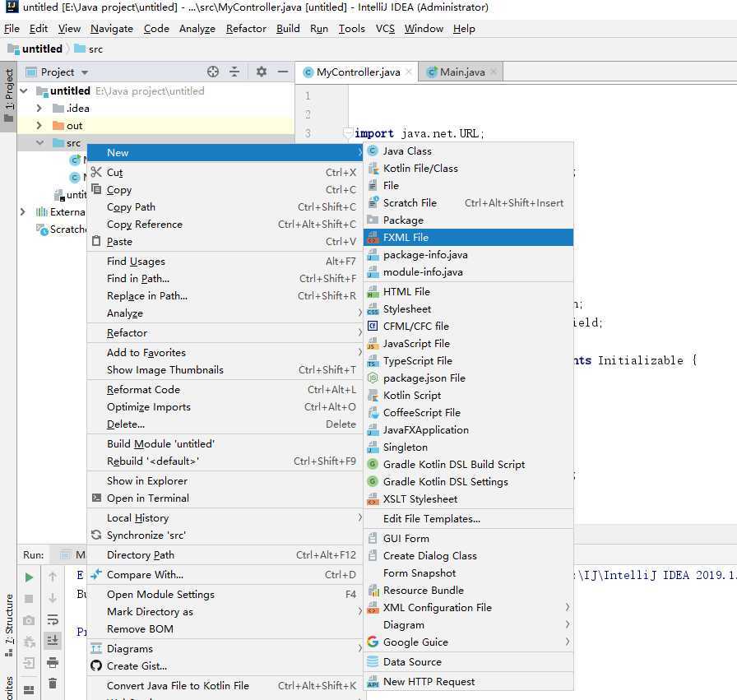
Task: Toggle scroll to end icon in Run panel
Action: click(x=53, y=640)
